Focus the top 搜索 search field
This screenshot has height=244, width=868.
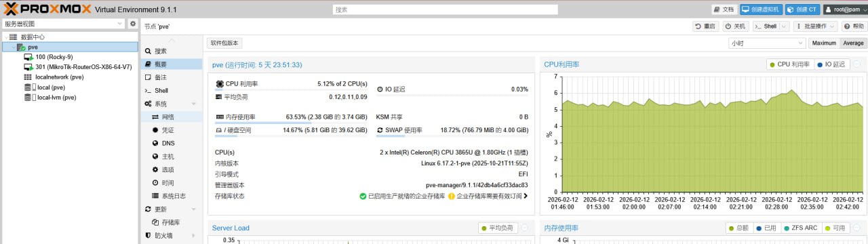pyautogui.click(x=445, y=9)
